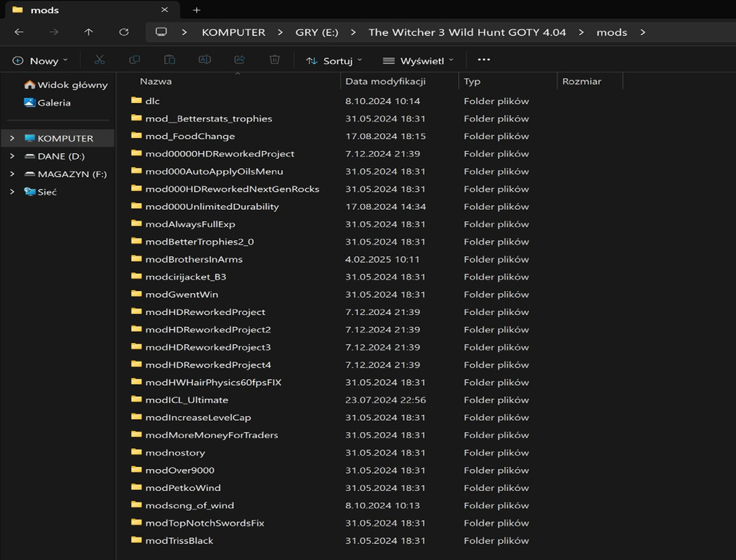The image size is (736, 560).
Task: Select modAlwaysFullExp folder
Action: (x=190, y=224)
